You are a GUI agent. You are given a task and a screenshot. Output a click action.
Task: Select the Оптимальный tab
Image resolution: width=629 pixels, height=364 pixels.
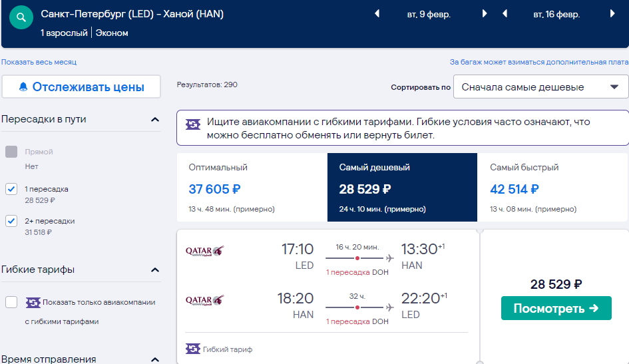[x=252, y=187]
